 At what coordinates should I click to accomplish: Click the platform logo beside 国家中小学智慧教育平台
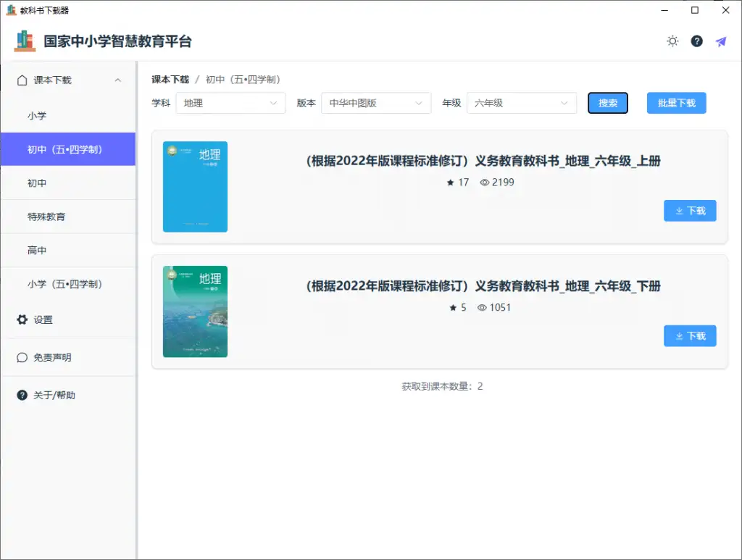point(24,41)
